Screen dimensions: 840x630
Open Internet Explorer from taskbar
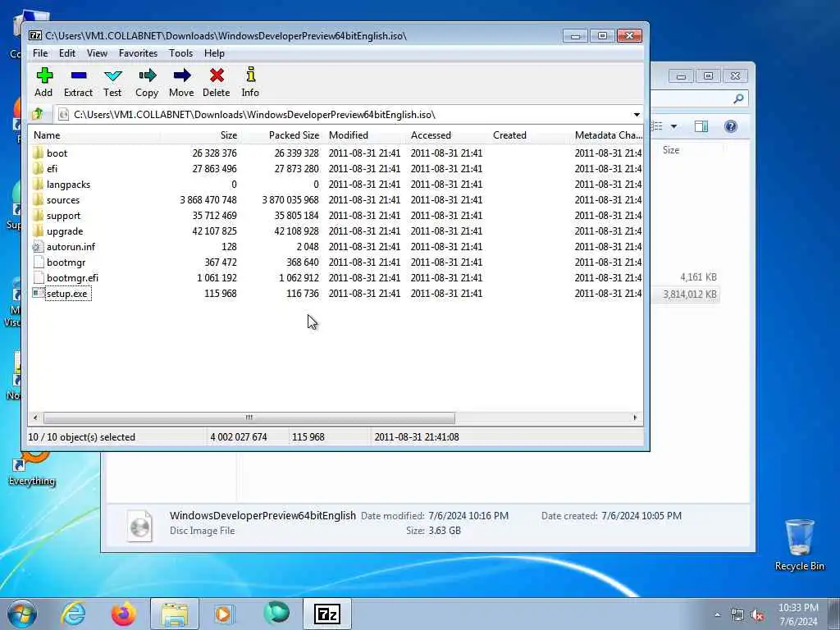tap(73, 614)
